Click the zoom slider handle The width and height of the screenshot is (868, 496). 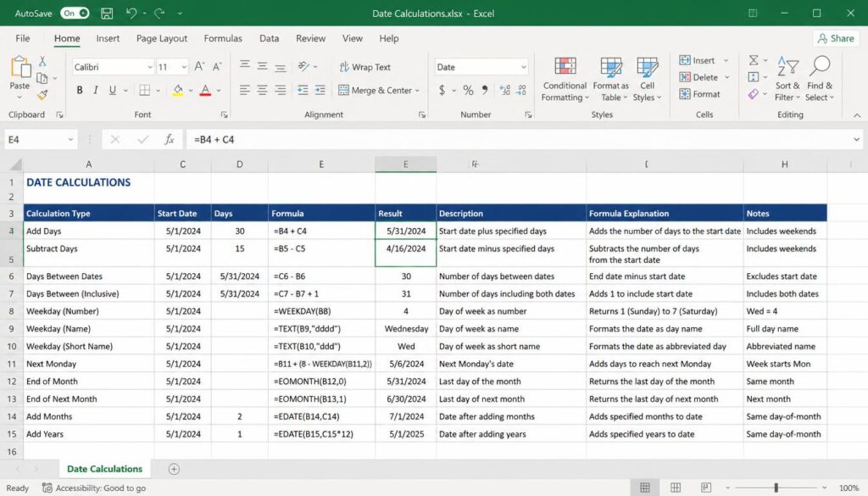click(776, 488)
